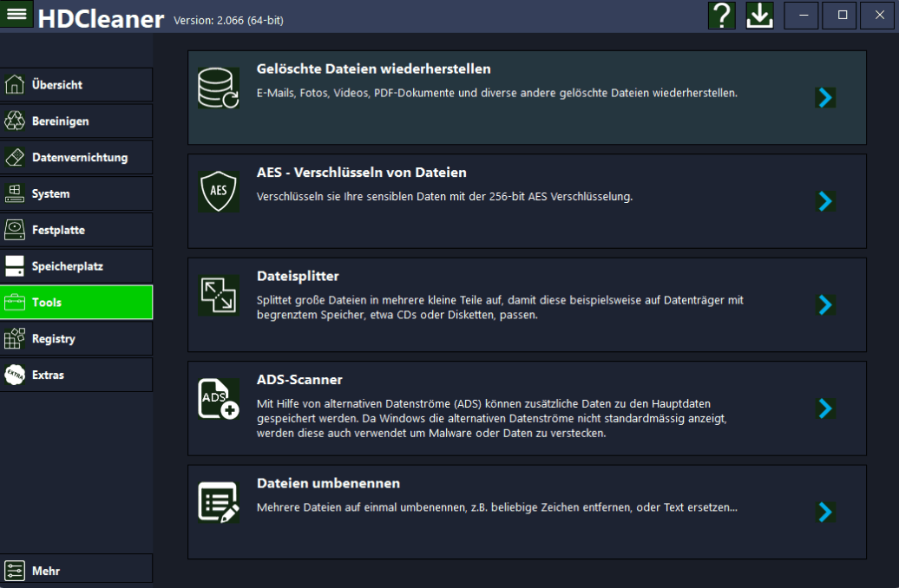899x588 pixels.
Task: Click the Dateisplitter split icon
Action: (x=218, y=296)
